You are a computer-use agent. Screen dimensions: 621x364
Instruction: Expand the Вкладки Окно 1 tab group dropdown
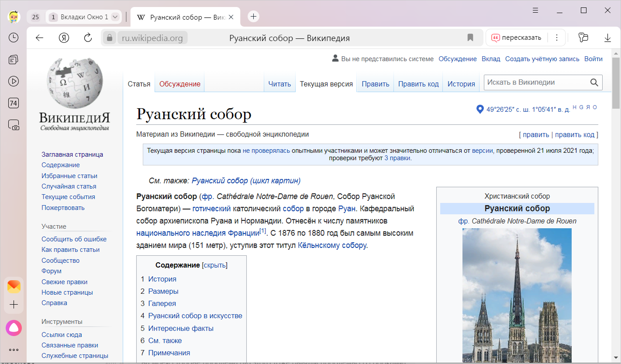[x=115, y=17]
